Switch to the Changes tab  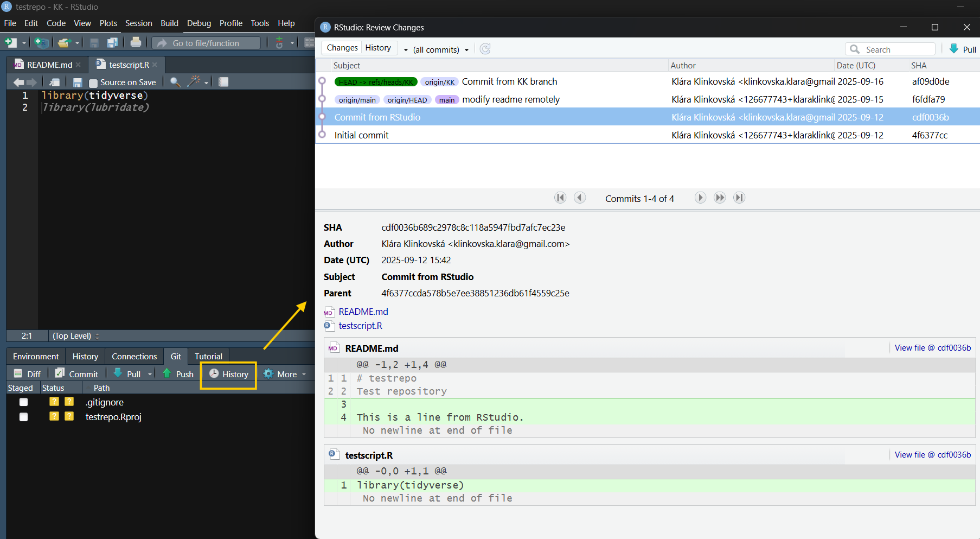(x=342, y=48)
